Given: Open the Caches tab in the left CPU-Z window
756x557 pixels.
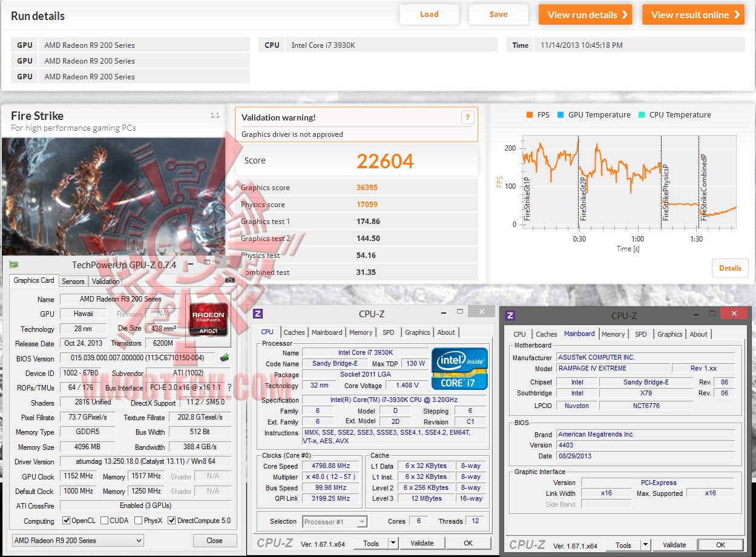Looking at the screenshot, I should (294, 332).
